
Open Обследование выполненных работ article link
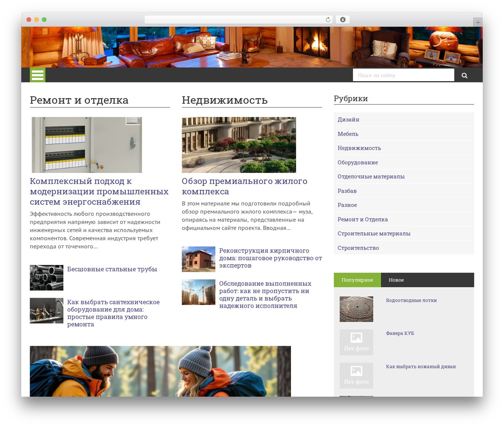pyautogui.click(x=265, y=295)
